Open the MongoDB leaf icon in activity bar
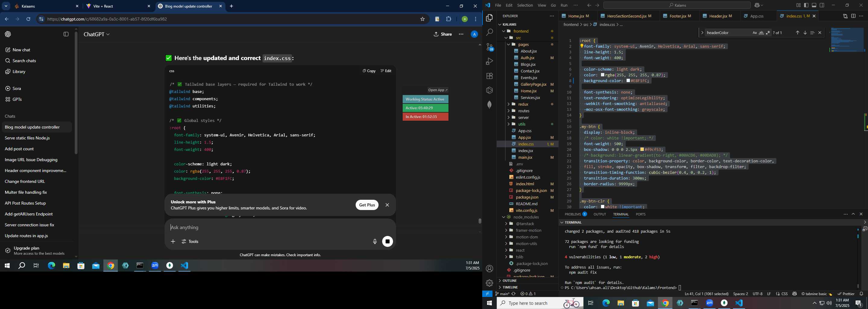The height and width of the screenshot is (309, 868). 489,105
